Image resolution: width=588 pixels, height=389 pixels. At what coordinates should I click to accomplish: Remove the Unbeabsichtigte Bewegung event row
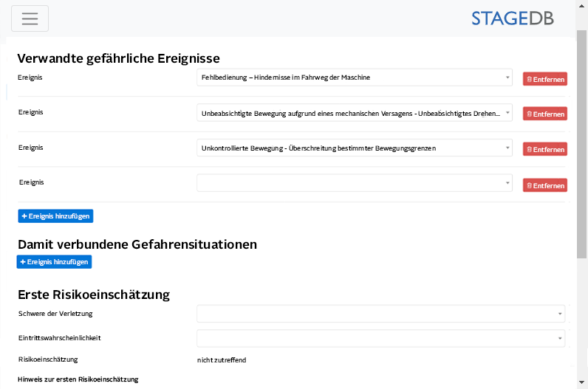coord(544,114)
